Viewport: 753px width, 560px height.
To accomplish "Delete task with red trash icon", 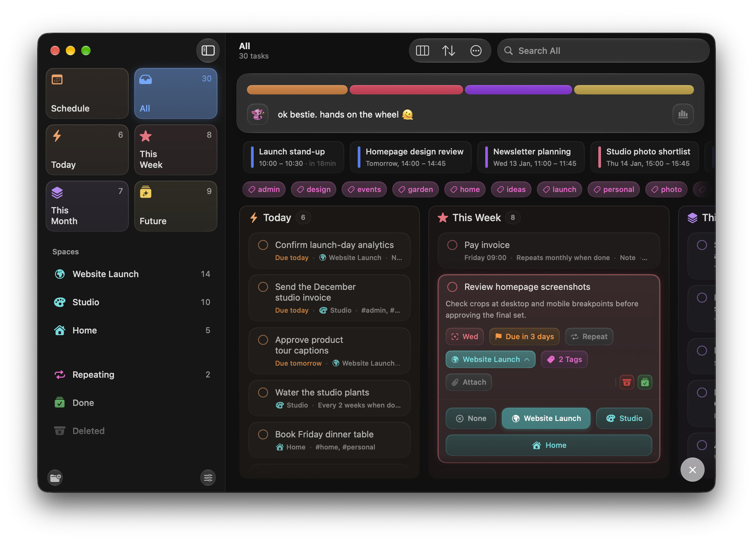I will point(626,382).
